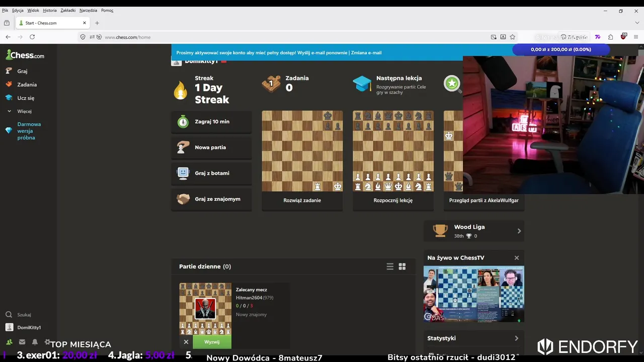Switch Partie dzienne to grid view
Viewport: 644px width, 362px height.
click(x=402, y=266)
